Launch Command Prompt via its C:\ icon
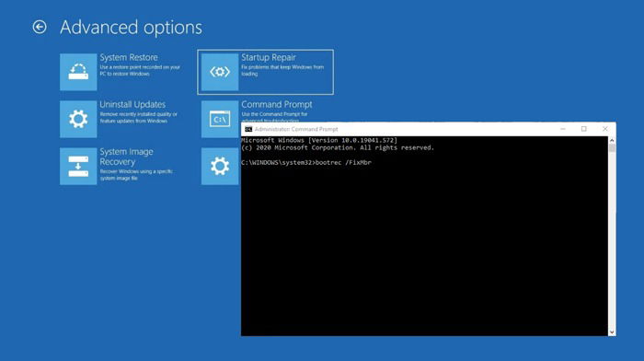 pos(220,119)
